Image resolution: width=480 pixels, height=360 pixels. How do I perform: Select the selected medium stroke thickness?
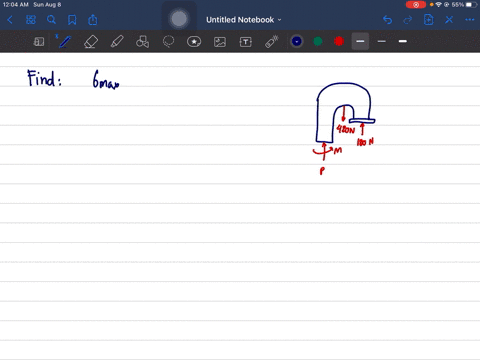click(360, 41)
